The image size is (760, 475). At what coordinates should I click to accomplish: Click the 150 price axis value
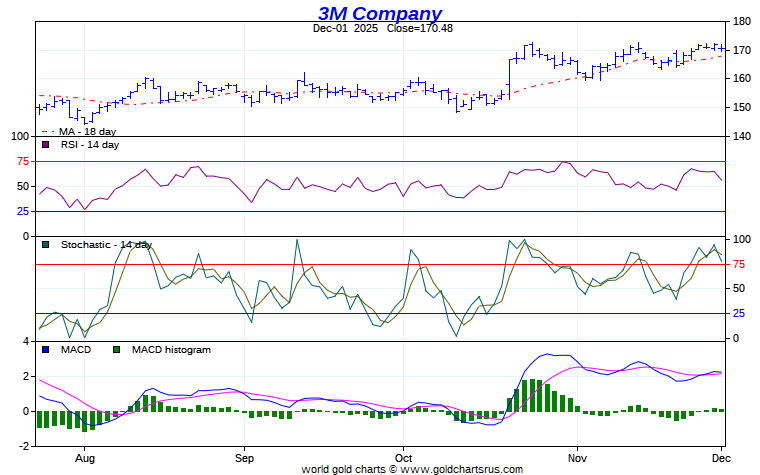[742, 107]
